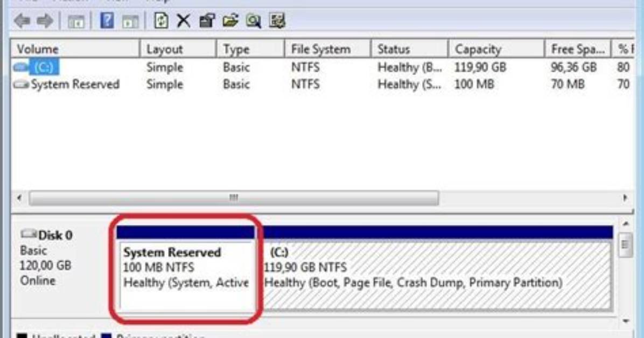644x338 pixels.
Task: Select the (C:) volume row
Action: [323, 67]
